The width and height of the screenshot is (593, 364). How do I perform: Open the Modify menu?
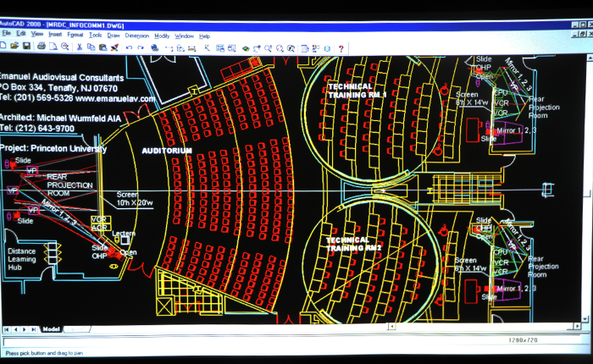click(162, 36)
